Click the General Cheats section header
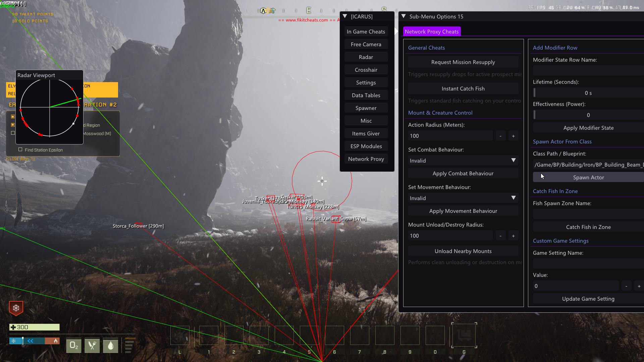Image resolution: width=644 pixels, height=362 pixels. 426,48
